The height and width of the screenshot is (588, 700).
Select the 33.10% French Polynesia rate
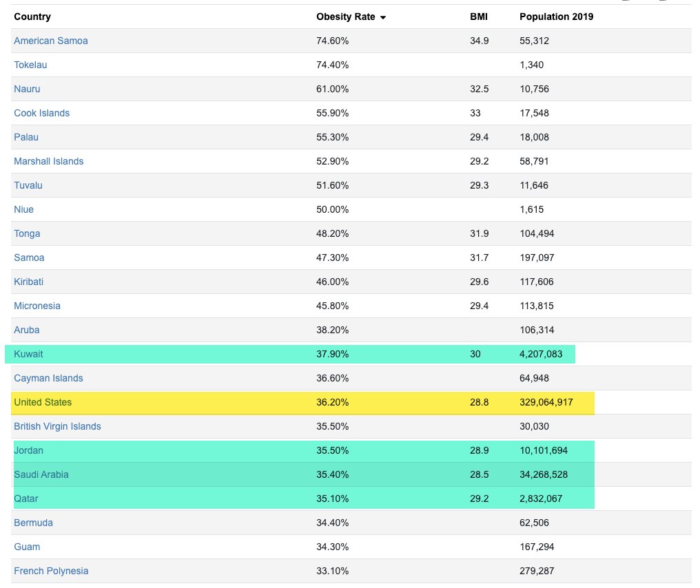pos(332,571)
